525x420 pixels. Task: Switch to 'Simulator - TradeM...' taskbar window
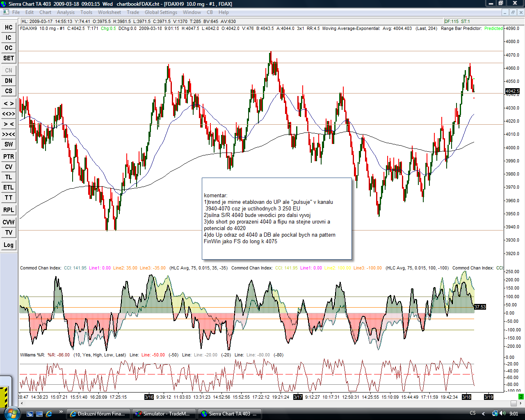(164, 414)
